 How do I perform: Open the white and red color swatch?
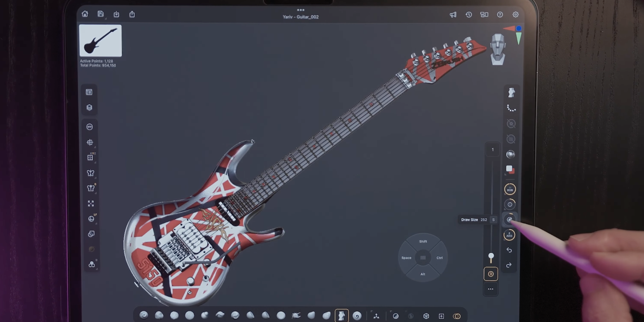coord(510,170)
